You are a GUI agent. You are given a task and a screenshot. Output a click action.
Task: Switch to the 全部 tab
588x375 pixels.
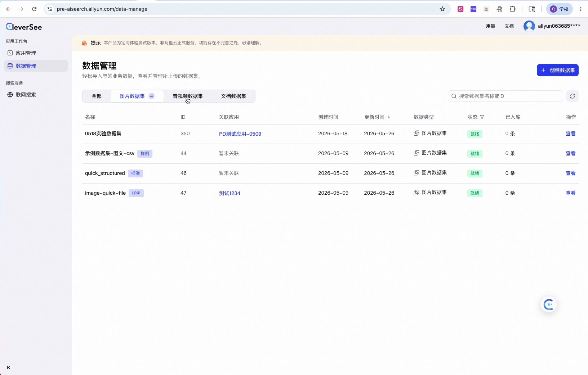[x=97, y=96]
